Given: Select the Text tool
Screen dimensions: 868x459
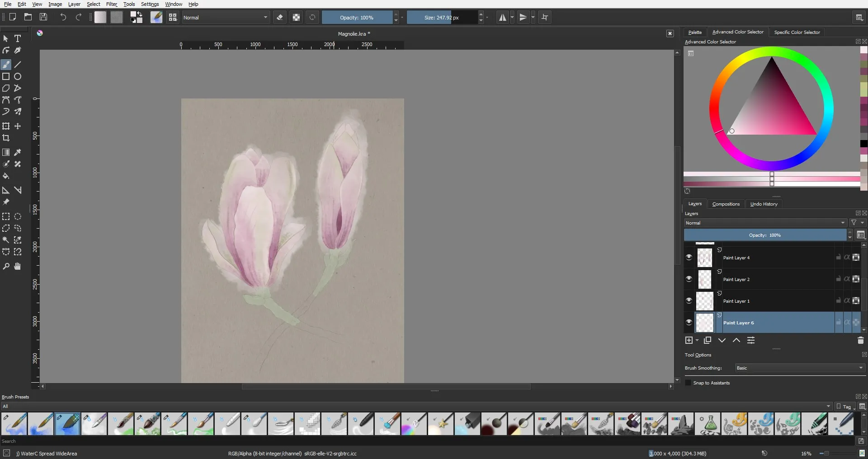Looking at the screenshot, I should [18, 39].
